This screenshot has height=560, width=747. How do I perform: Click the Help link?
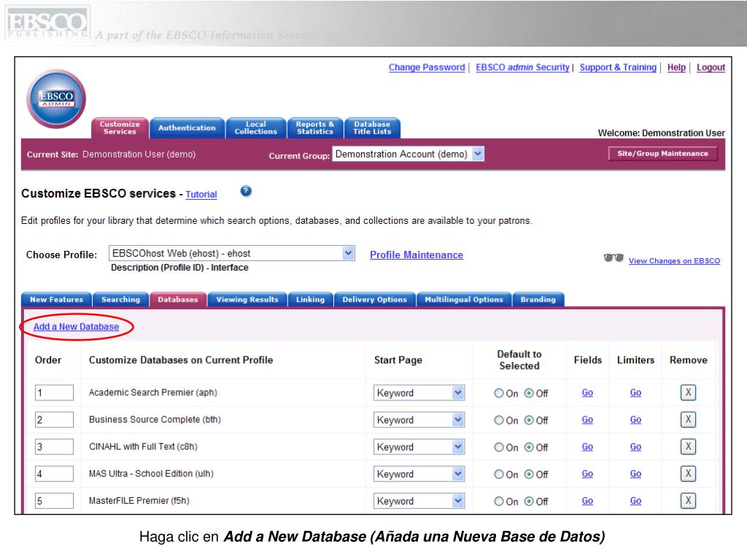(x=676, y=68)
